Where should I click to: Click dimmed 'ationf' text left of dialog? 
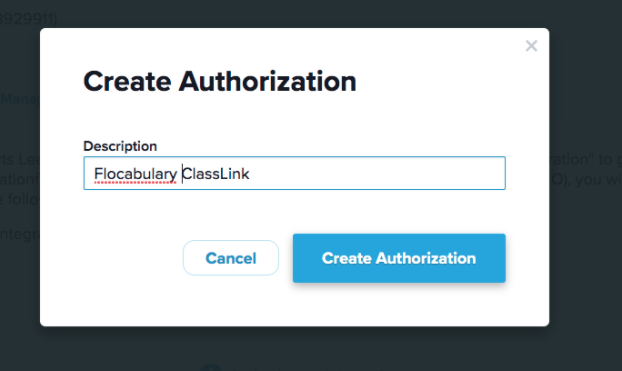(x=20, y=179)
